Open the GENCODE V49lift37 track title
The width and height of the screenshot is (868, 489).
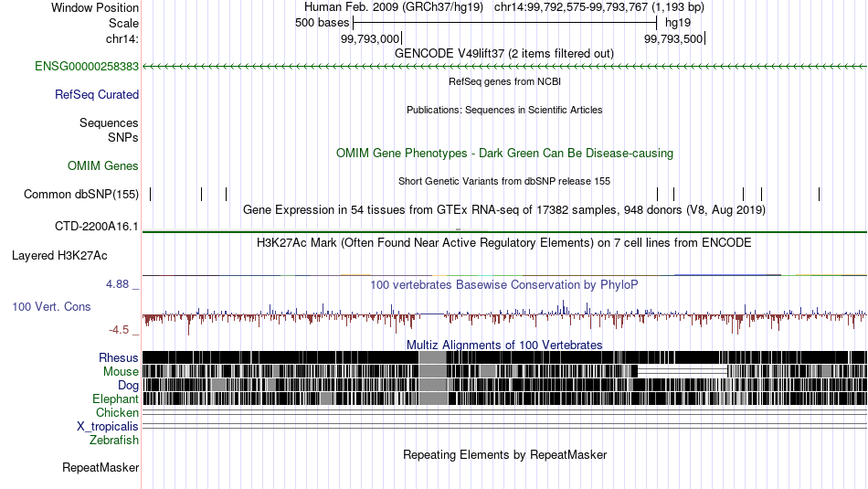pos(504,54)
